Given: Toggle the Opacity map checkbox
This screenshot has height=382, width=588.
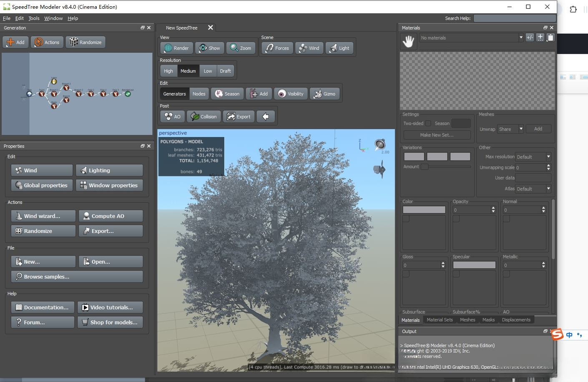Looking at the screenshot, I should tap(456, 219).
